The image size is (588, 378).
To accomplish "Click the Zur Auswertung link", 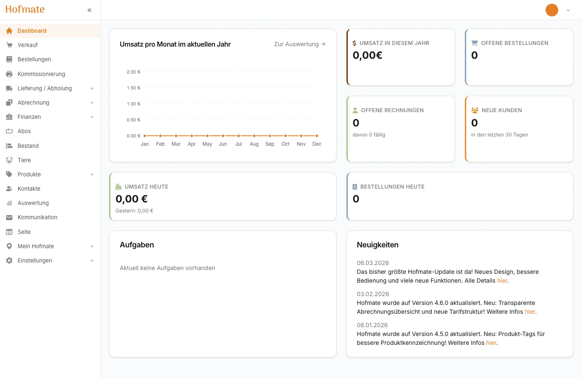I will [299, 44].
